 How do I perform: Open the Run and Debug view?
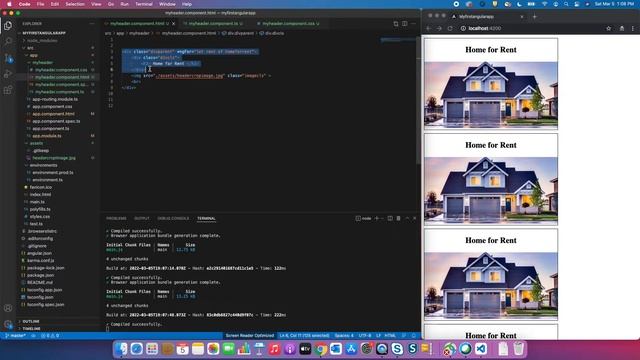[8, 74]
